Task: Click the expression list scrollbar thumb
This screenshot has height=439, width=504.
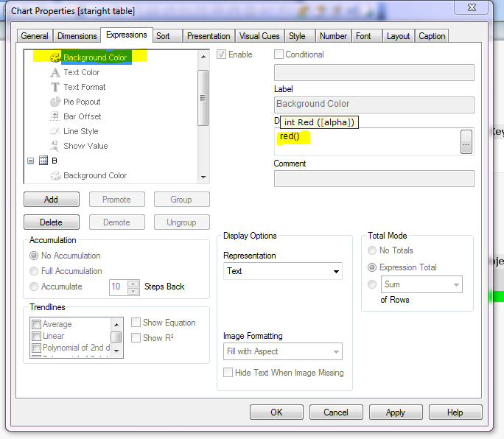Action: 203,98
